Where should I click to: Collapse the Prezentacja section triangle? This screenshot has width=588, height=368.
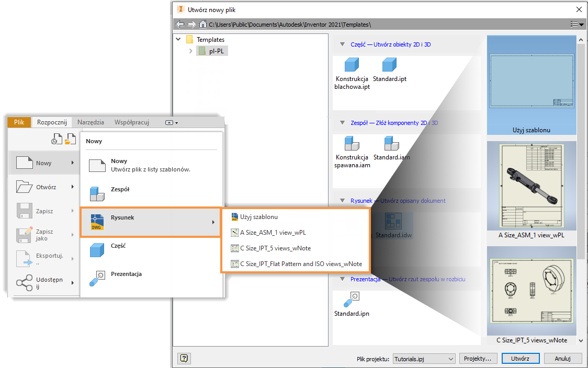(x=342, y=279)
